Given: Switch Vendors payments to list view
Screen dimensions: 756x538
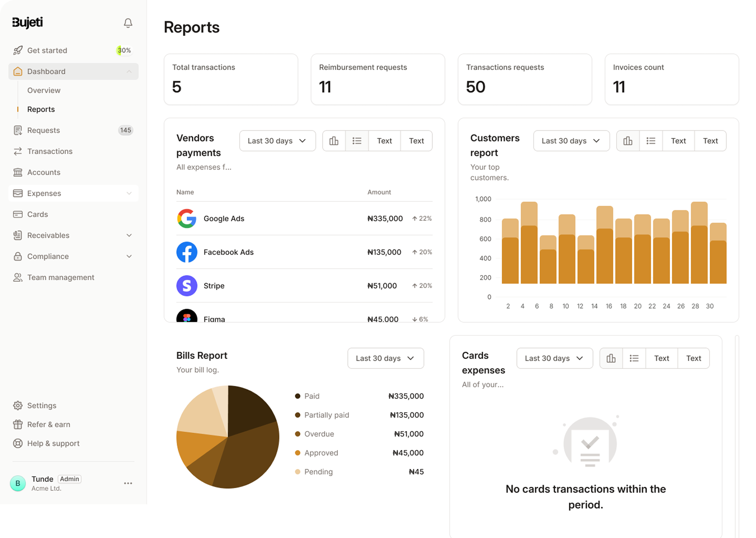Looking at the screenshot, I should coord(357,141).
